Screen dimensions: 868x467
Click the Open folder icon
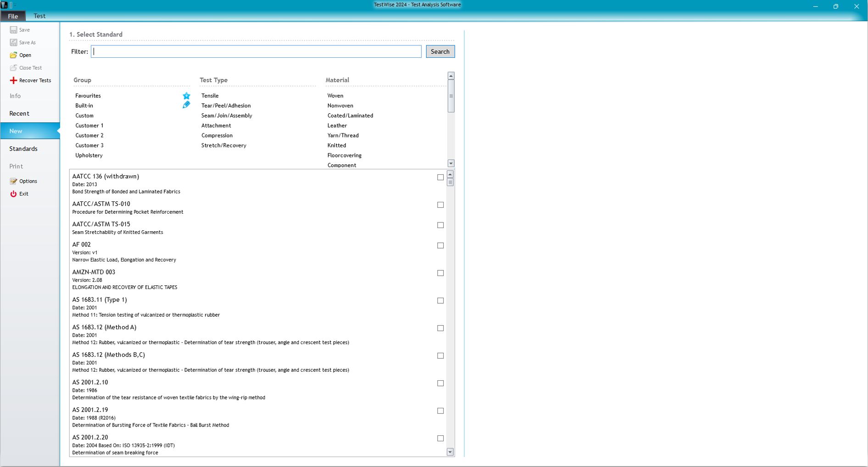point(13,55)
